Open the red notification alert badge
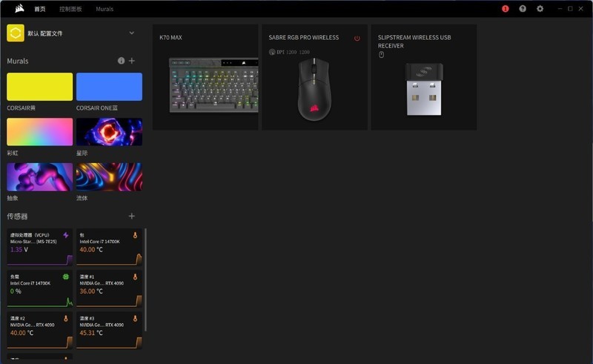The image size is (593, 364). (506, 9)
